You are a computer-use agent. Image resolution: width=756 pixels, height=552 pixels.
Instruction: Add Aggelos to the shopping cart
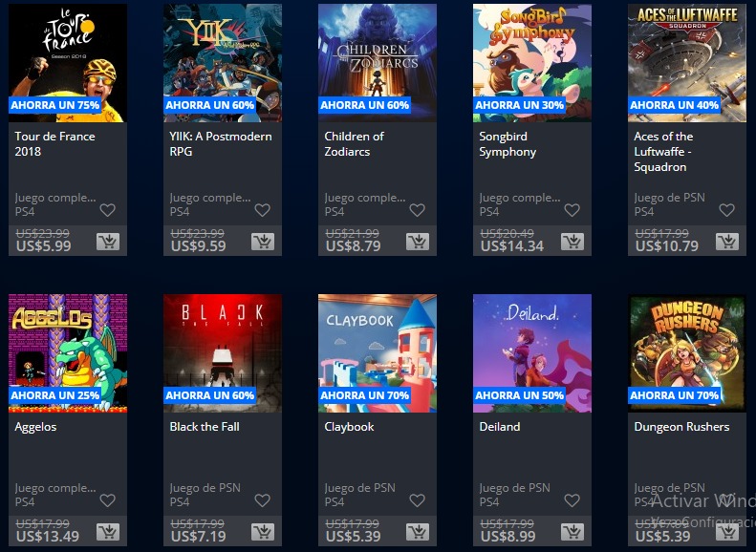(x=108, y=532)
